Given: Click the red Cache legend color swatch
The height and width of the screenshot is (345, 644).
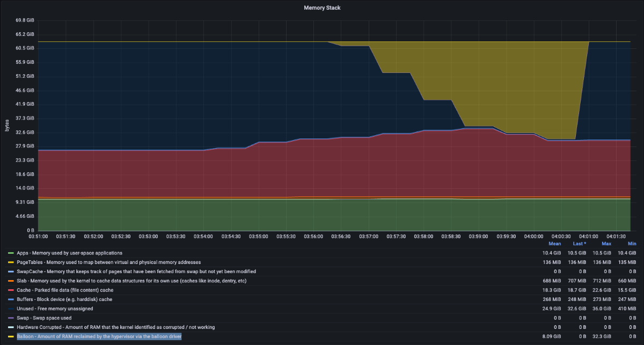Looking at the screenshot, I should coord(11,290).
